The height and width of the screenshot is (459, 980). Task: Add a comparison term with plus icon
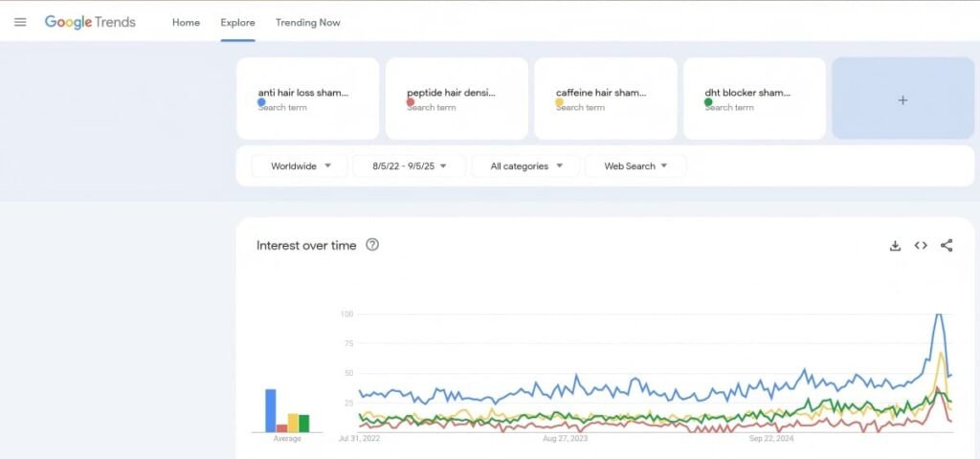tap(902, 99)
